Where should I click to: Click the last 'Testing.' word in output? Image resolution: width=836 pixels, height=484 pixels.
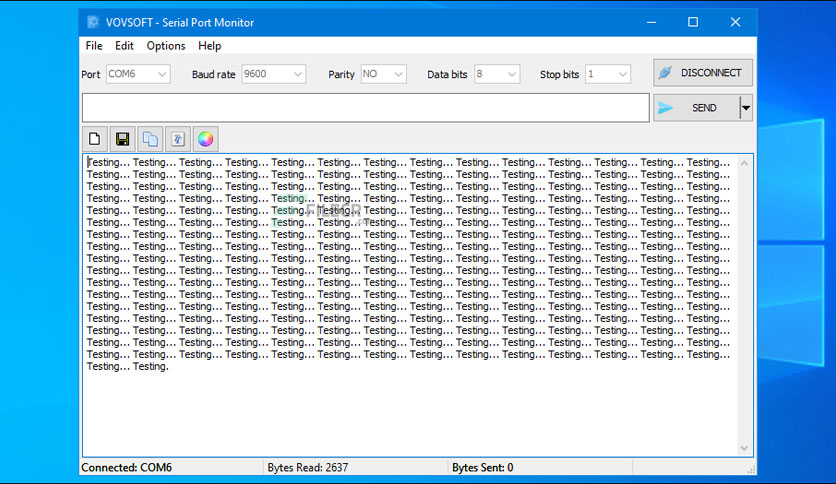click(x=151, y=367)
